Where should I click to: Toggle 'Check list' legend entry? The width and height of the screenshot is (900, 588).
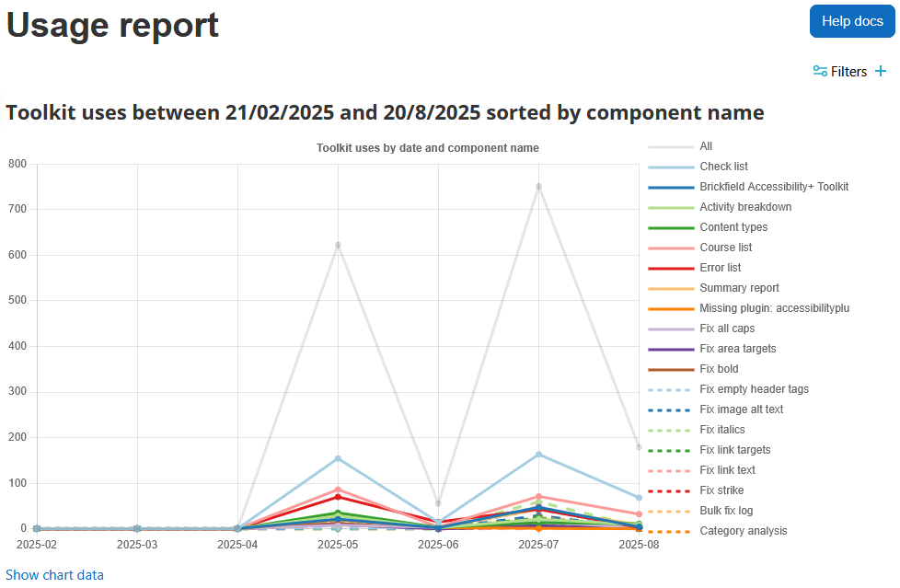tap(698, 167)
